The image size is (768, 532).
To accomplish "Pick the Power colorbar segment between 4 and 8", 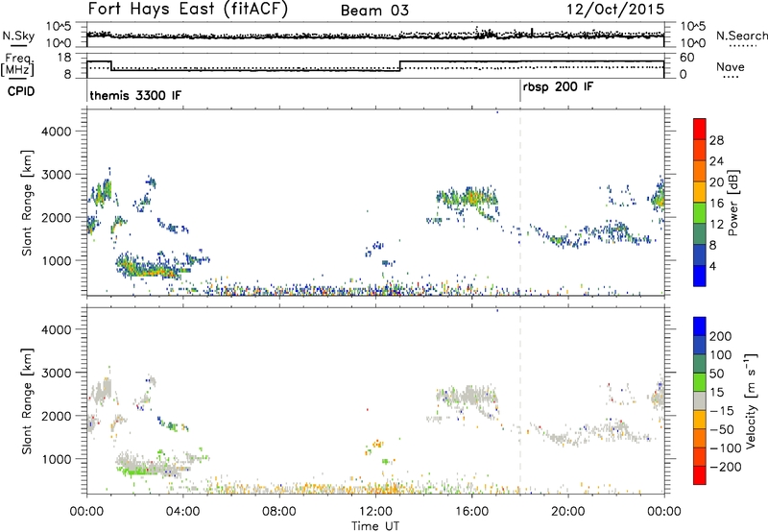I will click(x=700, y=255).
